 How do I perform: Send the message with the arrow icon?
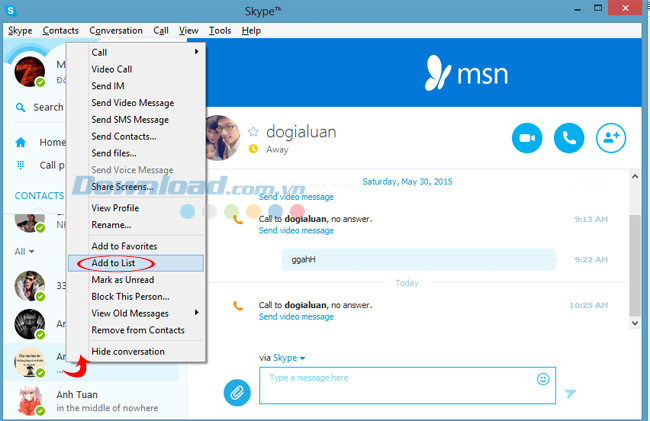point(570,393)
